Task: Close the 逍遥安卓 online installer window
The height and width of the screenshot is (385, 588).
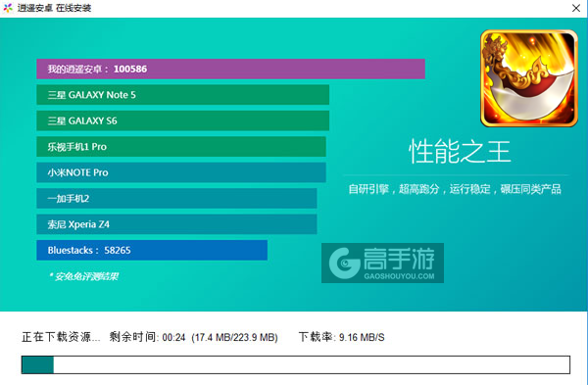Action: pyautogui.click(x=576, y=8)
